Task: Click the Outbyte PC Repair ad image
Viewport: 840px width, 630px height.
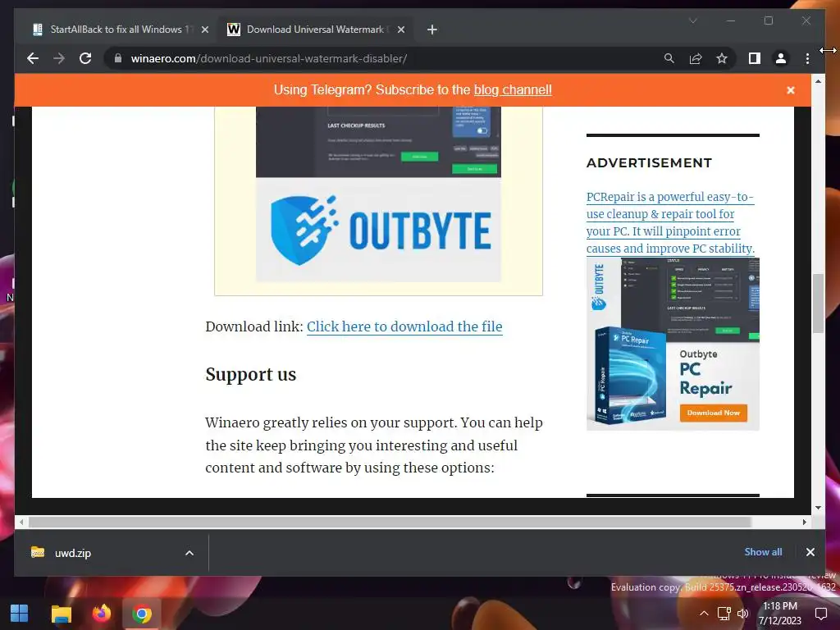Action: 673,344
